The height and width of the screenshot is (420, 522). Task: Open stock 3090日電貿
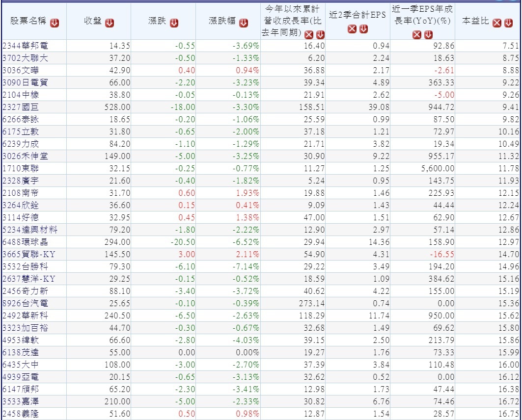[26, 83]
